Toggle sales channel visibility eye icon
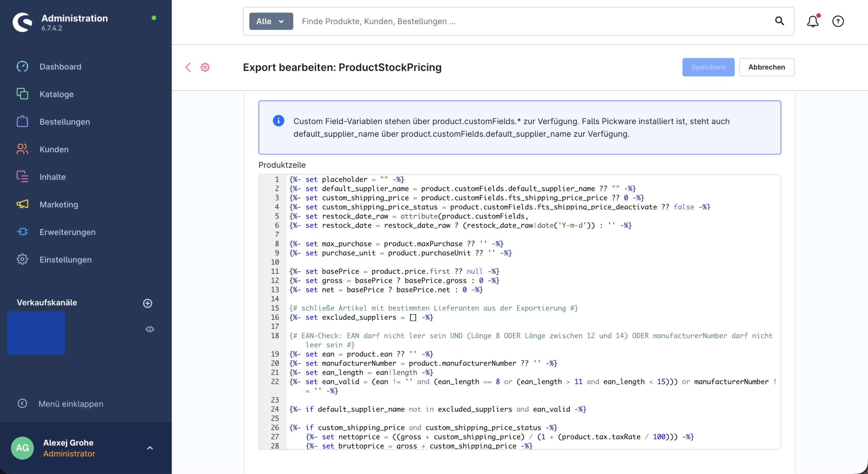 click(150, 329)
